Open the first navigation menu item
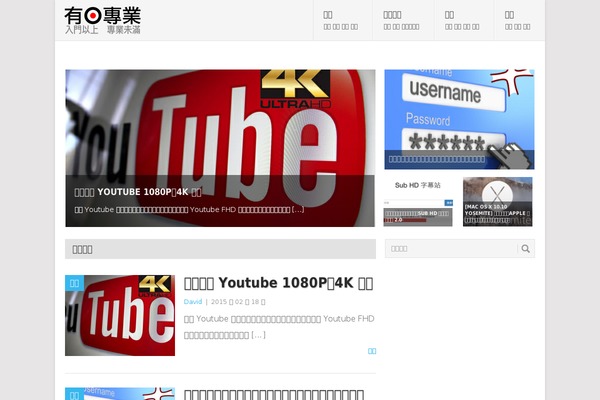600x400 pixels. 342,20
